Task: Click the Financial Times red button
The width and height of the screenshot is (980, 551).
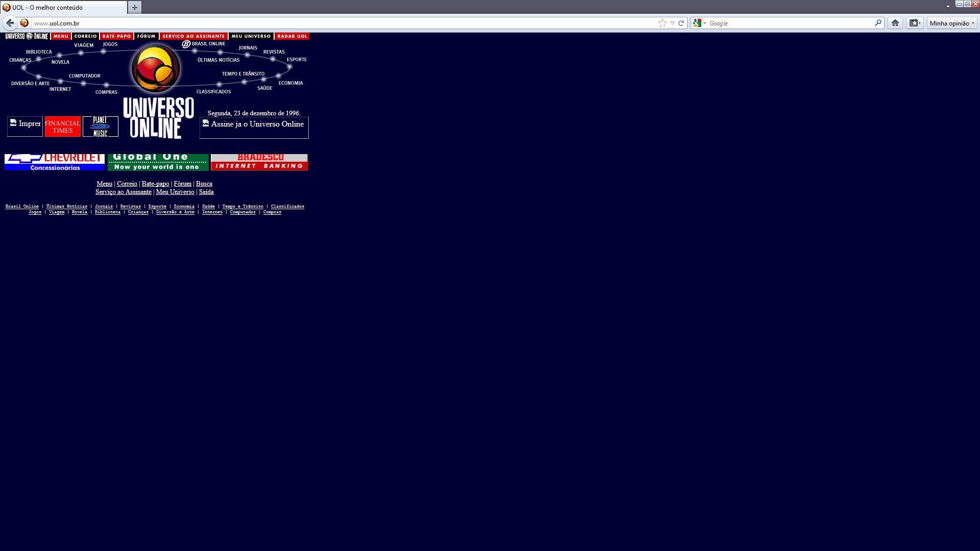Action: tap(63, 127)
